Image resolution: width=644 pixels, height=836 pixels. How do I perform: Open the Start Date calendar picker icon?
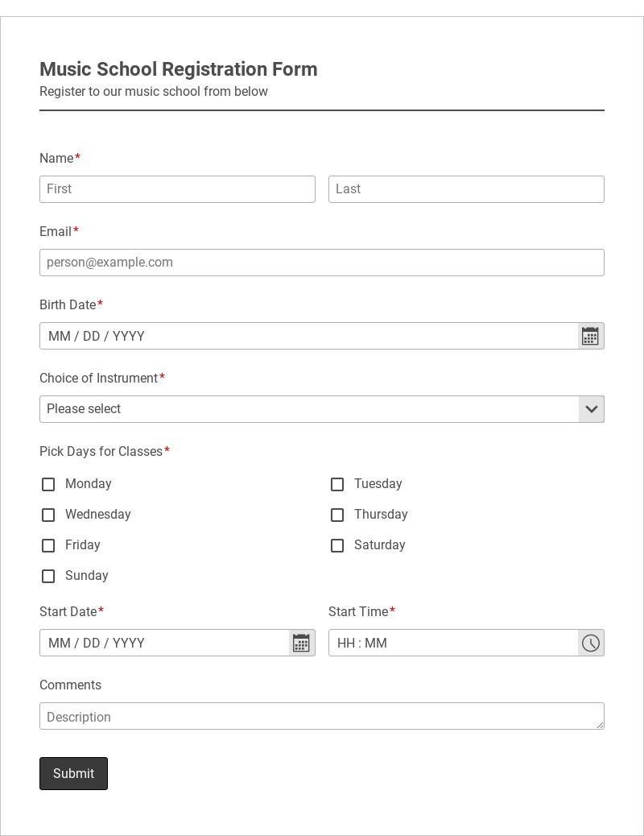300,643
